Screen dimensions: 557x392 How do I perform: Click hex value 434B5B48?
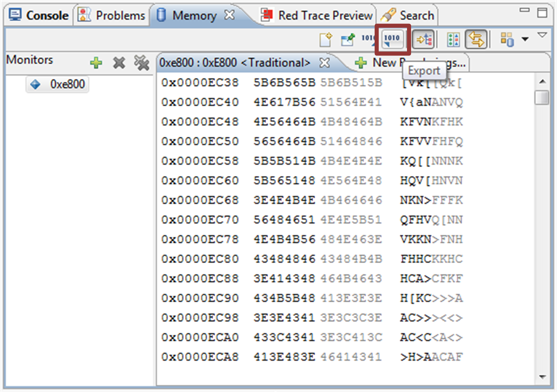(x=284, y=298)
